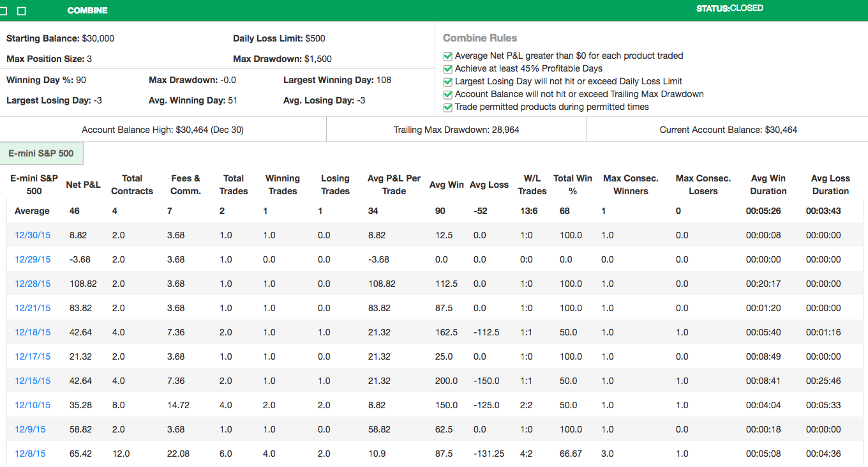Click the STATUS:CLOSED label in header
Viewport: 868px width, 467px height.
click(730, 8)
